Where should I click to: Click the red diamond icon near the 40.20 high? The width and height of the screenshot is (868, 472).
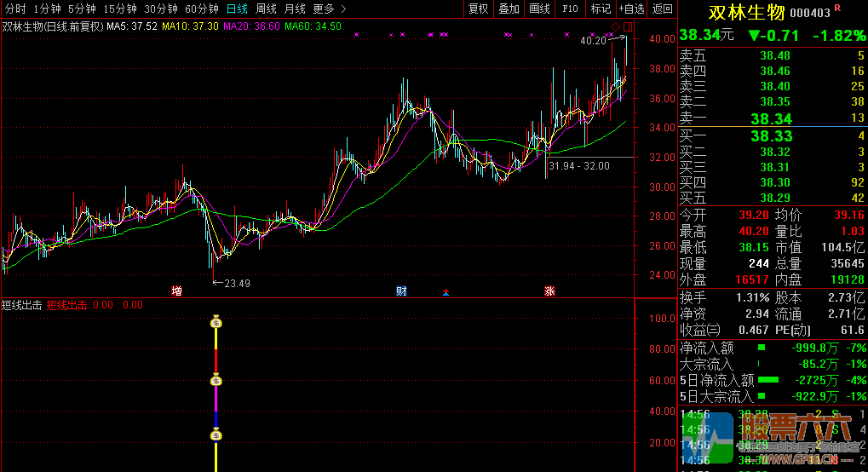coord(615,27)
